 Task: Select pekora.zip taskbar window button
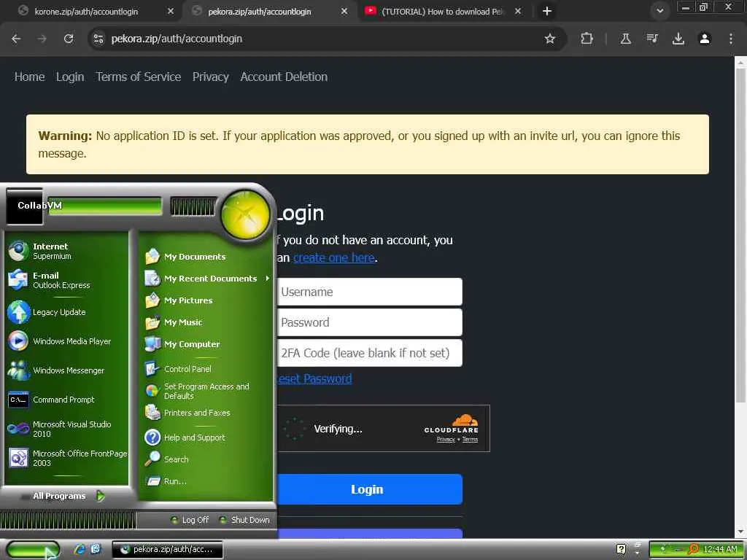(x=167, y=550)
